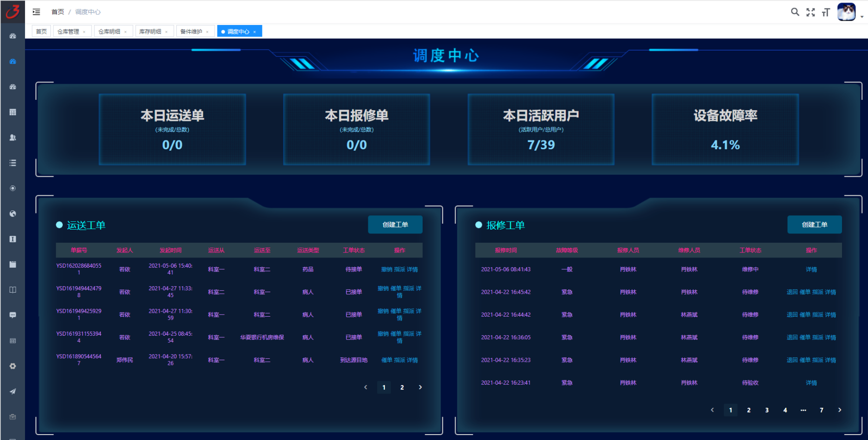Go to page 2 of 运送工单
This screenshot has height=440, width=868.
click(x=402, y=388)
